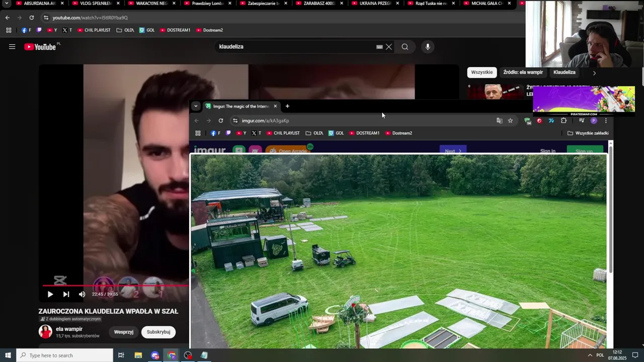
Task: Open Facebook F bookmark in YouTube window
Action: tap(26, 30)
